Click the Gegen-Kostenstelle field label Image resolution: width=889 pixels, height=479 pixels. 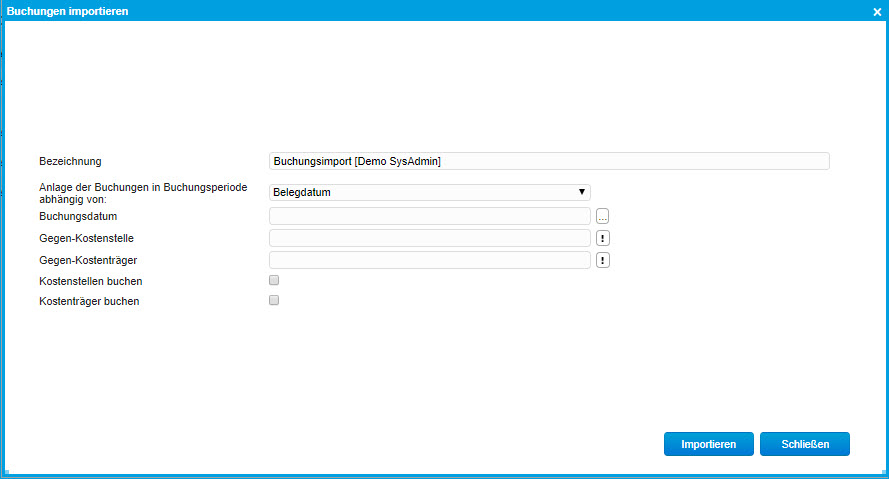tap(86, 238)
